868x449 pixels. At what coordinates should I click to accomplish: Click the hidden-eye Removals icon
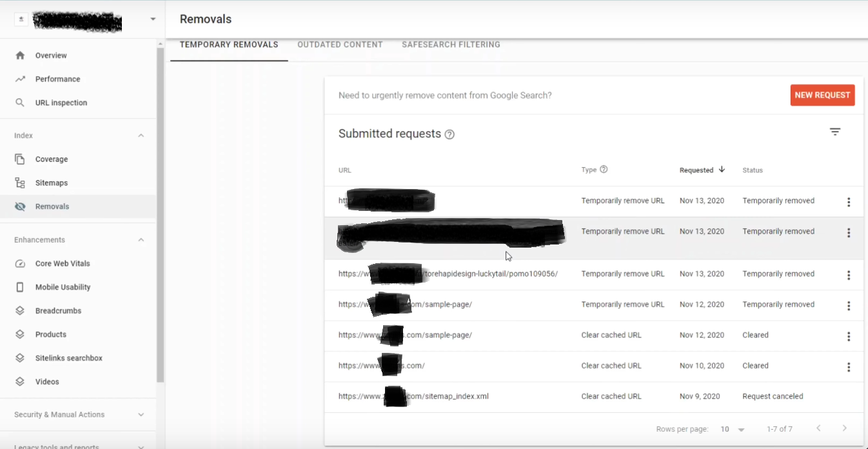pyautogui.click(x=21, y=206)
